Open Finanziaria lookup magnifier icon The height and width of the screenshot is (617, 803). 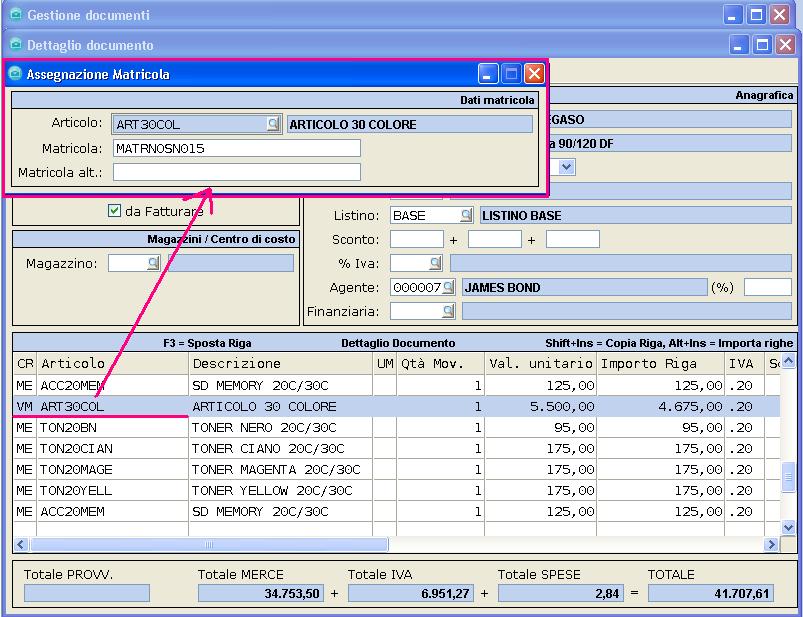point(448,311)
